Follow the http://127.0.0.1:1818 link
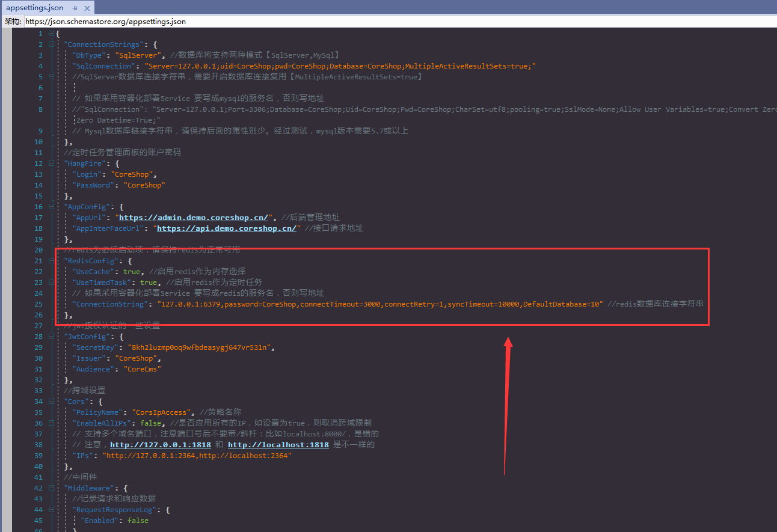Viewport: 777px width, 532px height. (x=161, y=445)
